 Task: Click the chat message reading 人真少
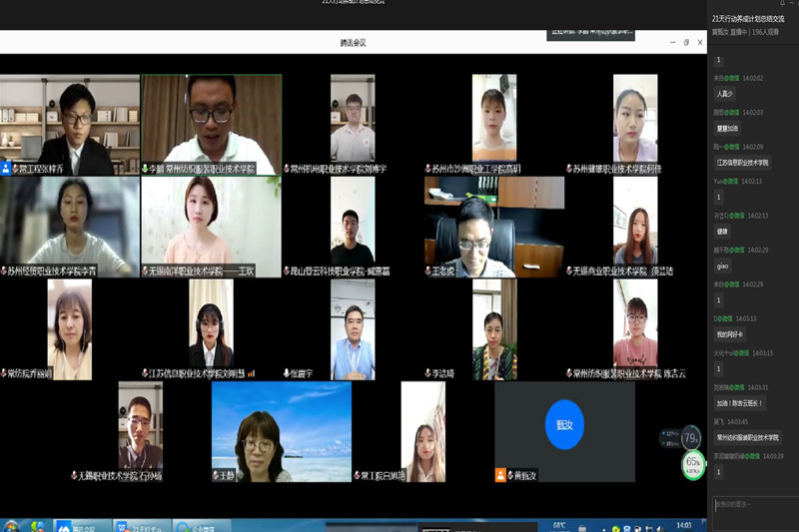click(725, 94)
